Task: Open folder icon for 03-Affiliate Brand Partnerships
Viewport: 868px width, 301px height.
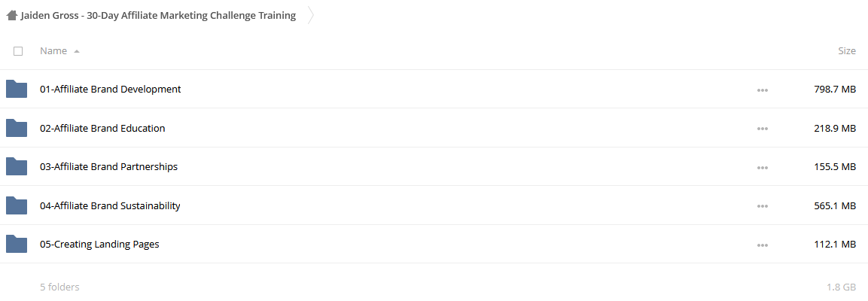Action: (17, 166)
